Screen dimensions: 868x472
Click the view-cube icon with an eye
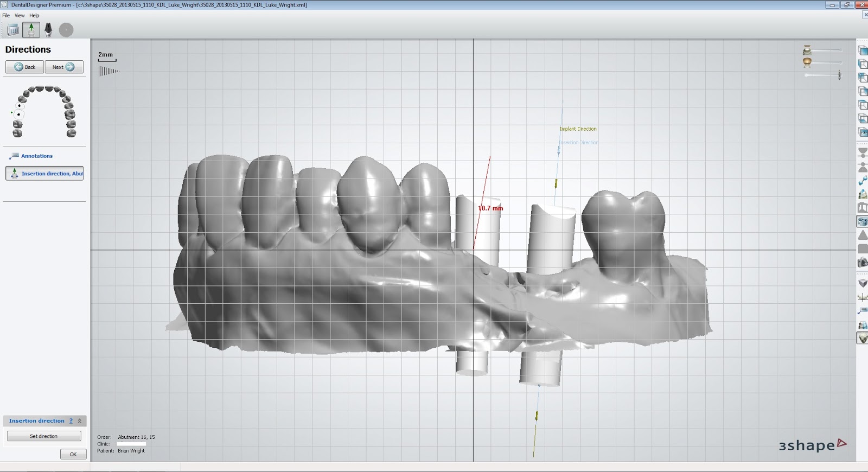pyautogui.click(x=863, y=132)
